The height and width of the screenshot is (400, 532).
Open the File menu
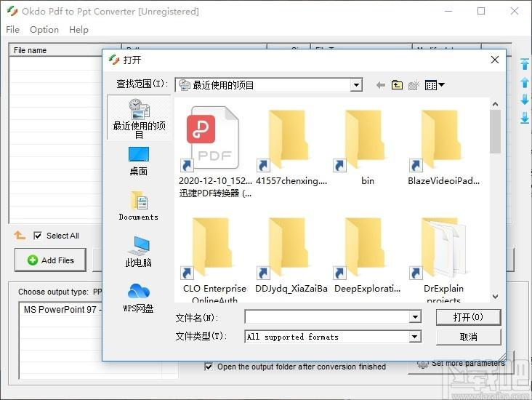coord(12,30)
